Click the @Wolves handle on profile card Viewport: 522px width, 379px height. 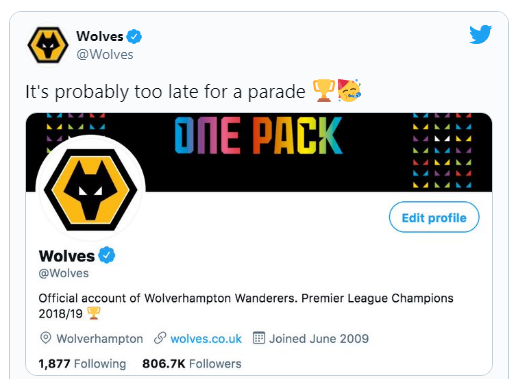pos(64,273)
